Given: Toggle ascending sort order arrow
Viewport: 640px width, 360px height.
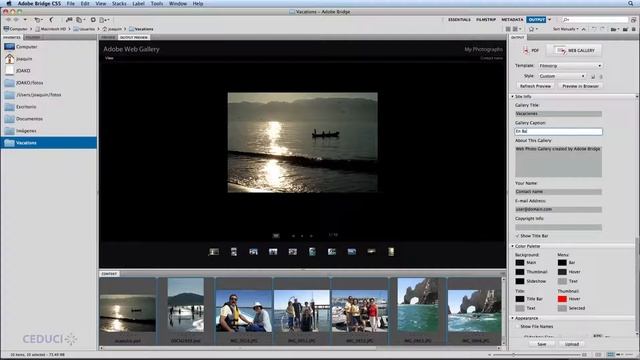Looking at the screenshot, I should (584, 29).
